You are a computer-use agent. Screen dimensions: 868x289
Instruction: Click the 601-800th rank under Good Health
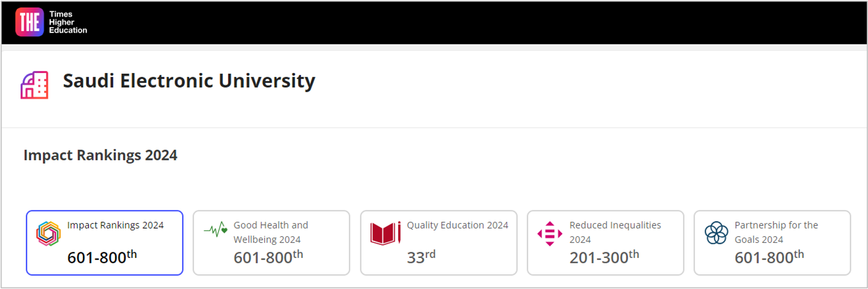coord(268,257)
